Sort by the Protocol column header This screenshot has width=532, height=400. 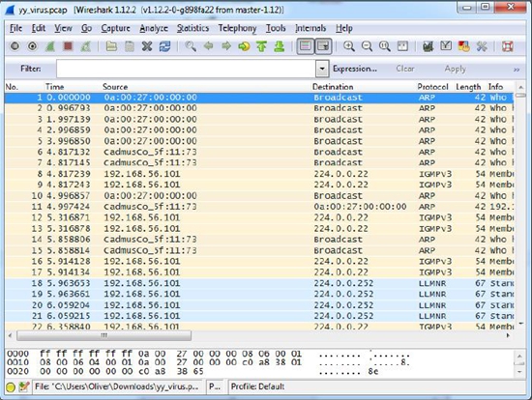(x=433, y=87)
